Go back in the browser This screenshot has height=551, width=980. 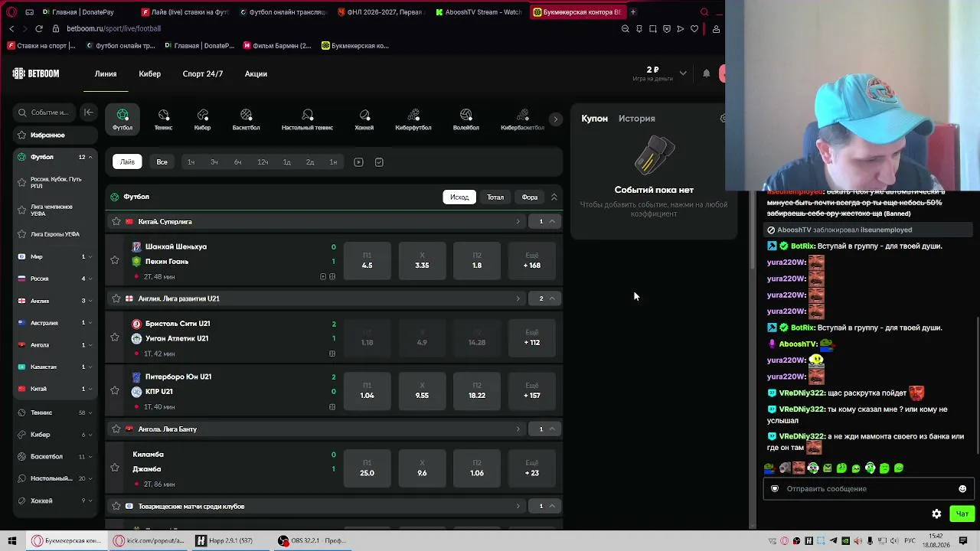(x=11, y=28)
